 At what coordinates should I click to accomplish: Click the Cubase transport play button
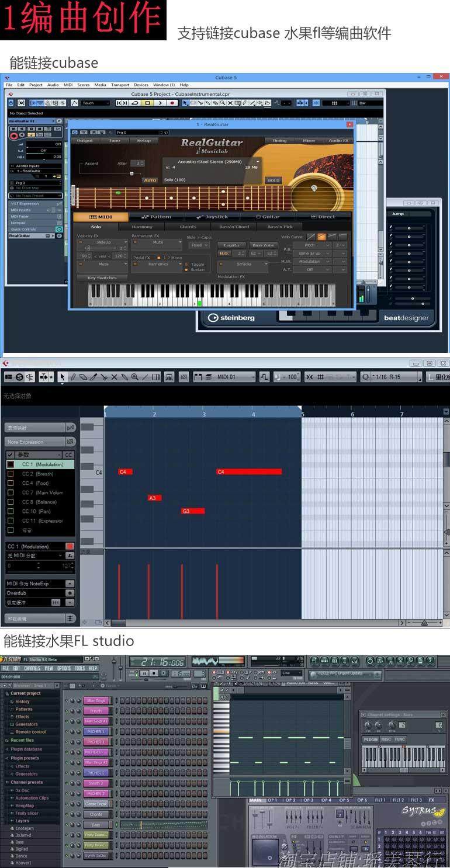coord(160,103)
